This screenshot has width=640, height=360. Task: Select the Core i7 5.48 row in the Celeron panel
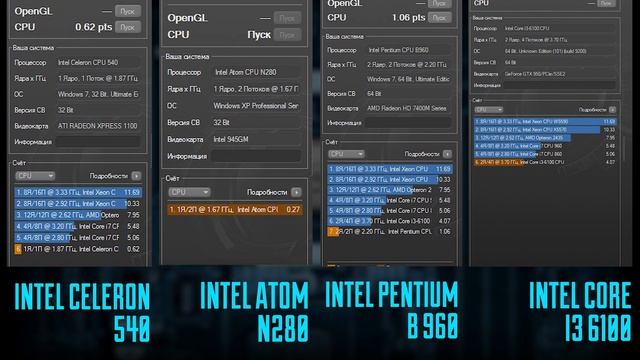pos(78,226)
